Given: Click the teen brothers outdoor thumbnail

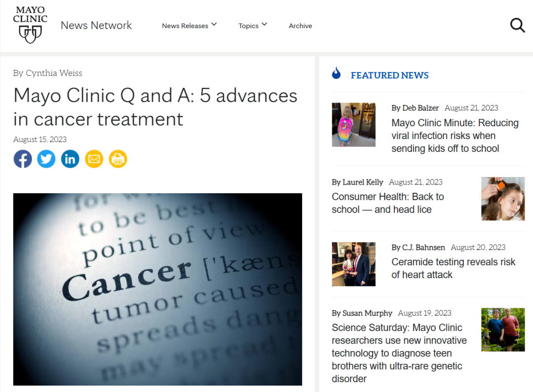Looking at the screenshot, I should point(503,329).
